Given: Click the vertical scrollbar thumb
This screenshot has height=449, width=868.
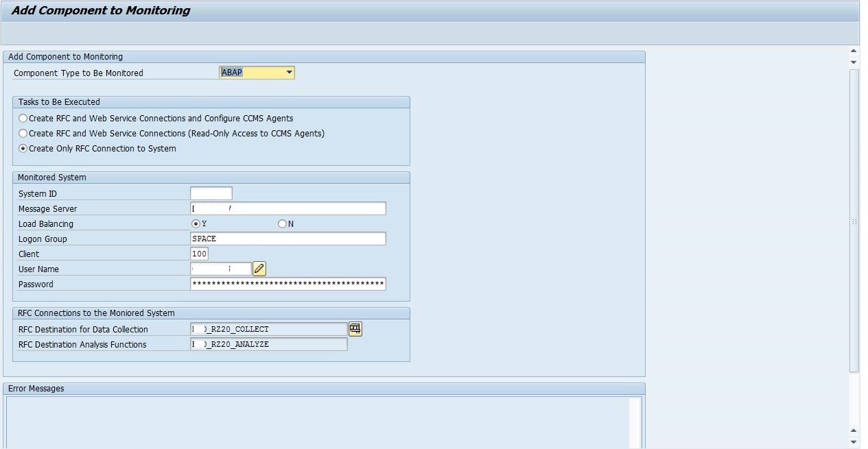Looking at the screenshot, I should tap(853, 221).
